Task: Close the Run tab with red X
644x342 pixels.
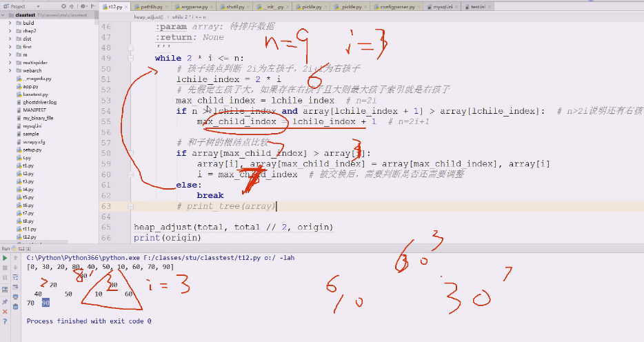Action: (5, 312)
